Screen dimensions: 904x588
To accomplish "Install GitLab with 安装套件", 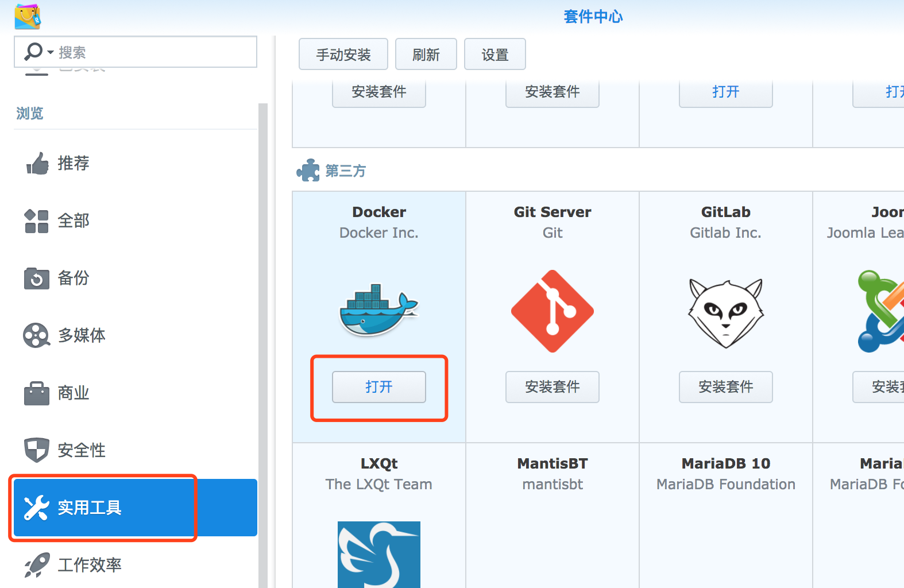I will pos(726,387).
